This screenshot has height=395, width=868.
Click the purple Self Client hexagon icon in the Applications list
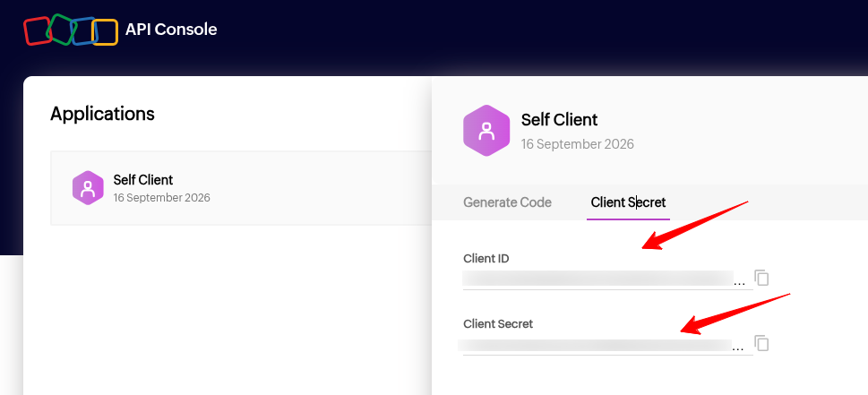click(x=88, y=188)
